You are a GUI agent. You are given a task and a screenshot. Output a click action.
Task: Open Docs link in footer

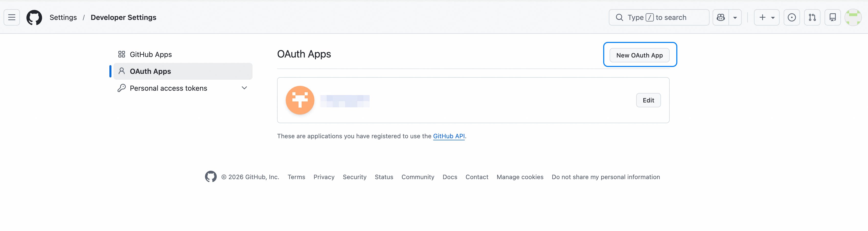(x=450, y=177)
